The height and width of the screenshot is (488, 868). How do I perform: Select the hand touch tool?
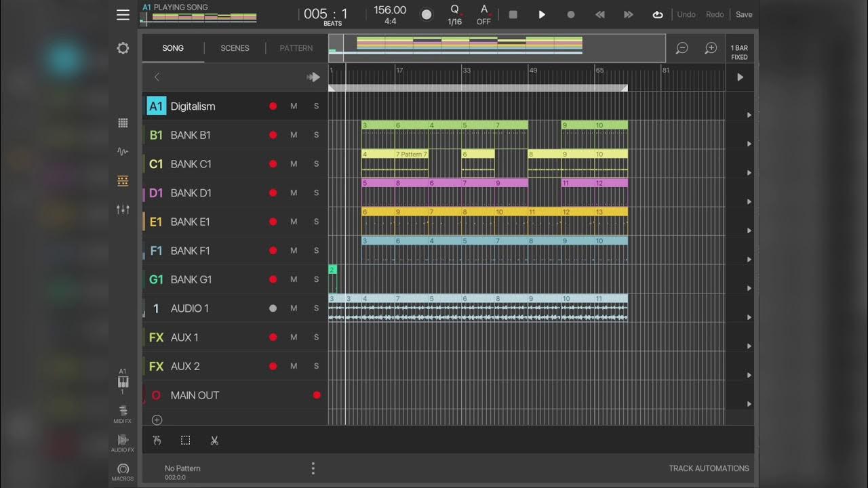click(157, 441)
